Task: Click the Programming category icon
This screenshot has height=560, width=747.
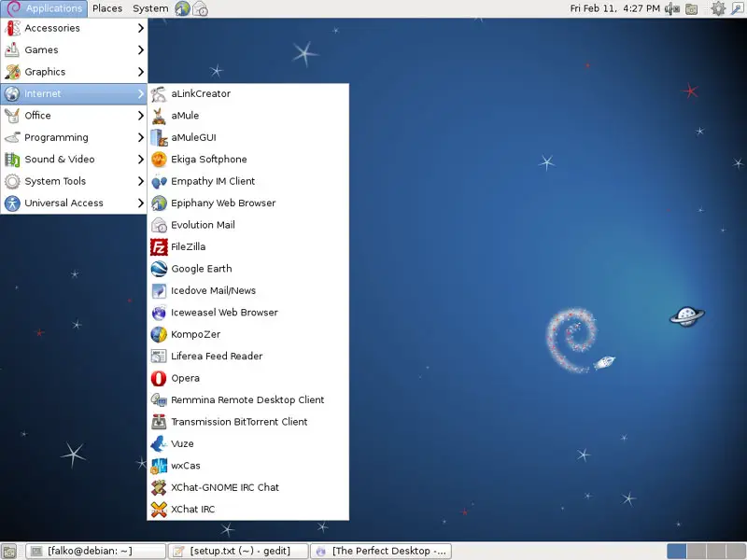Action: point(12,137)
